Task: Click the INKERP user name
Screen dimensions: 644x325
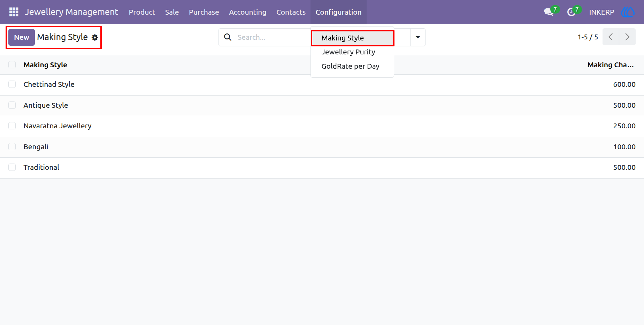Action: pyautogui.click(x=601, y=12)
